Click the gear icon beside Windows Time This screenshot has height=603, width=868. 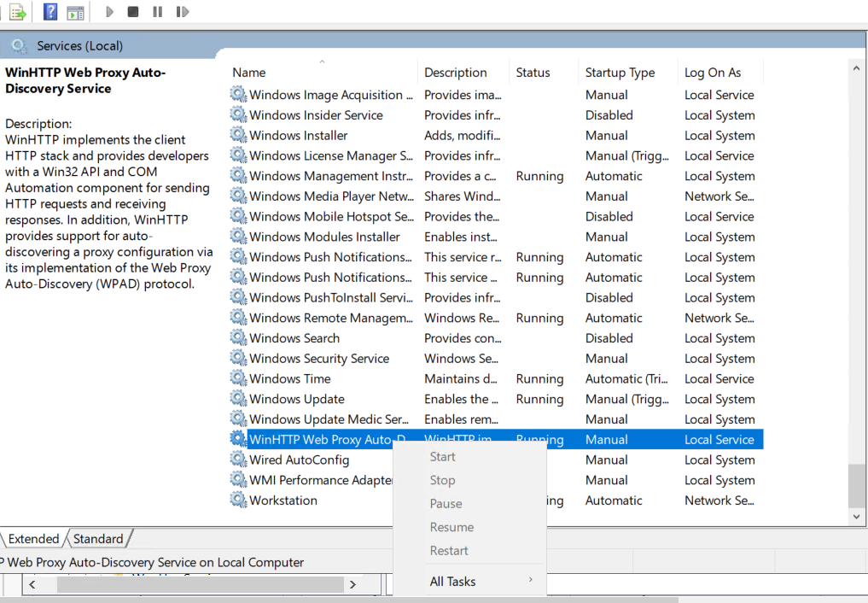coord(239,378)
